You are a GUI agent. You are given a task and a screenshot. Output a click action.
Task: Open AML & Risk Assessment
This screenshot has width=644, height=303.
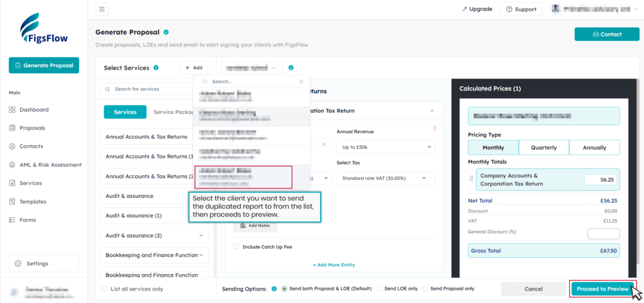[50, 165]
